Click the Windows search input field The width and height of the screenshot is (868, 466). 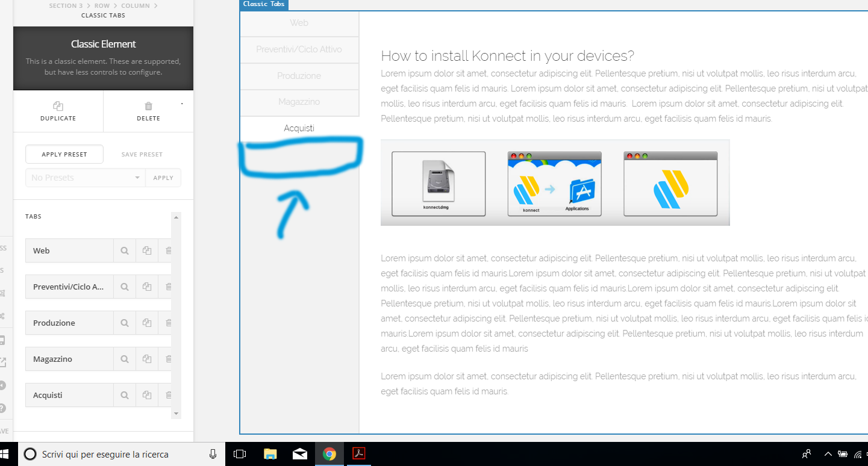coord(114,454)
